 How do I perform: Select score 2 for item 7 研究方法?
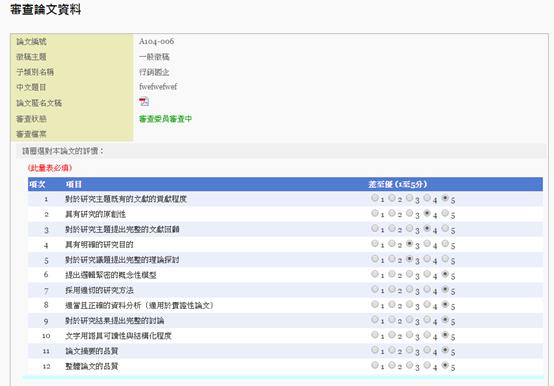[x=392, y=290]
